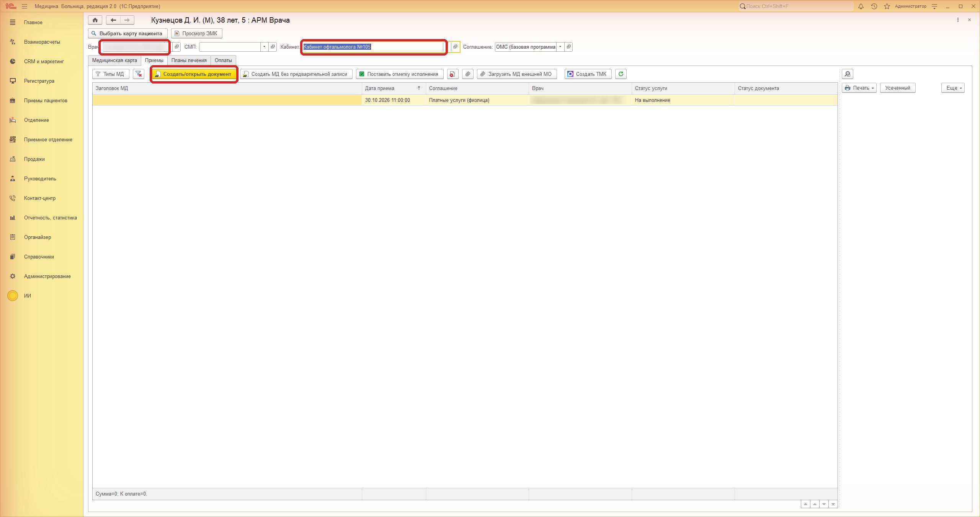
Task: Switch to the Медицинская карта tab
Action: [x=114, y=61]
